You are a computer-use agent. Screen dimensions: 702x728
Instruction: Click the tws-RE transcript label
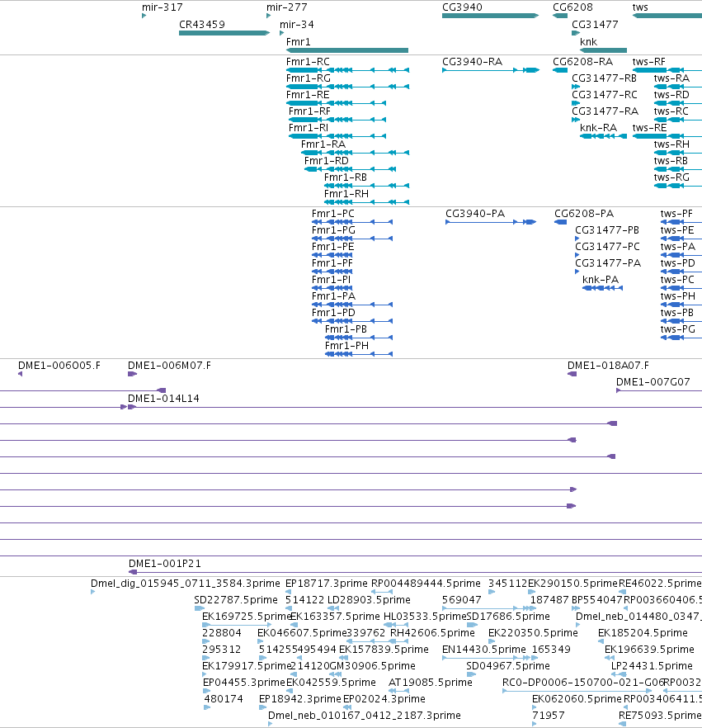(649, 128)
